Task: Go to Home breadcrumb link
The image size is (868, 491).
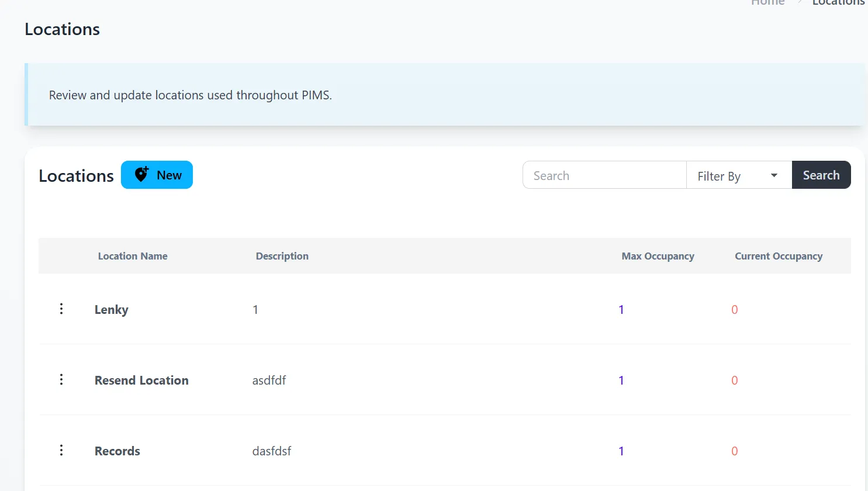Action: (x=767, y=3)
